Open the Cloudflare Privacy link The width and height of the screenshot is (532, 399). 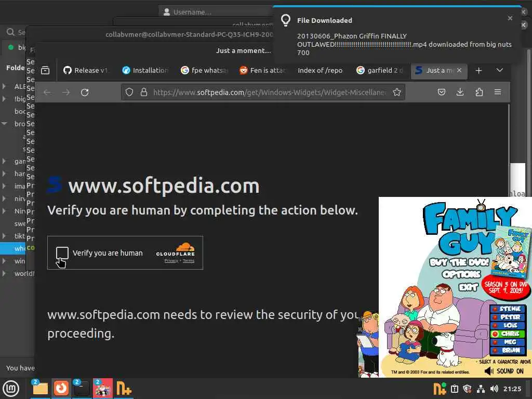click(x=171, y=261)
